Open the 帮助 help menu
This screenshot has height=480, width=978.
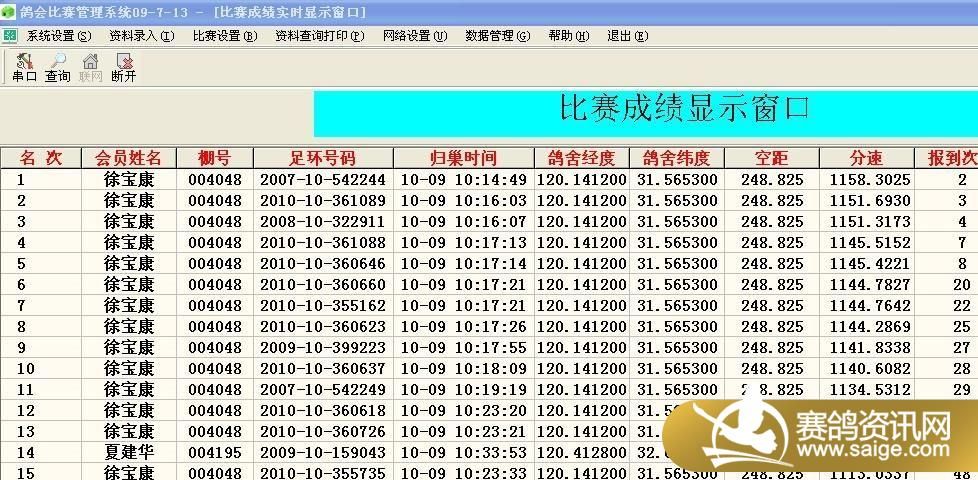568,36
